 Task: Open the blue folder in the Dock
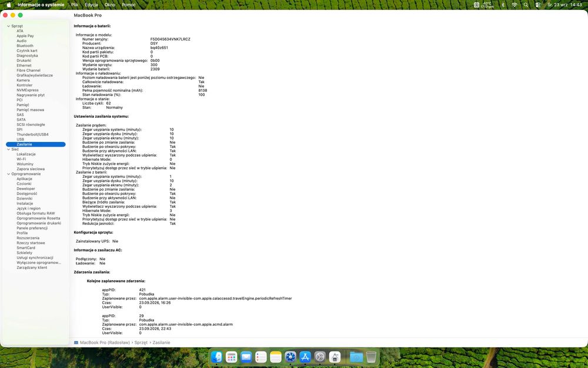pyautogui.click(x=356, y=357)
